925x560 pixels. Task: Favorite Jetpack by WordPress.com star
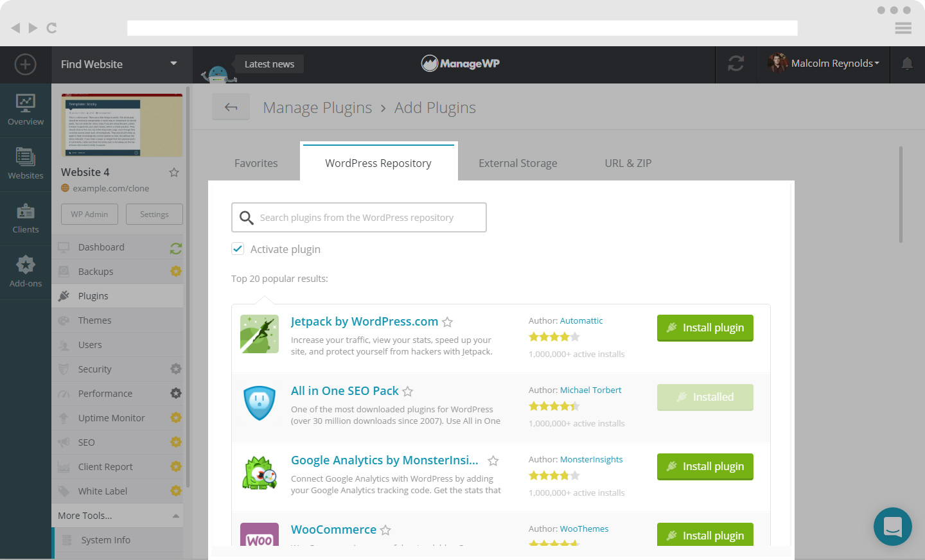[448, 322]
